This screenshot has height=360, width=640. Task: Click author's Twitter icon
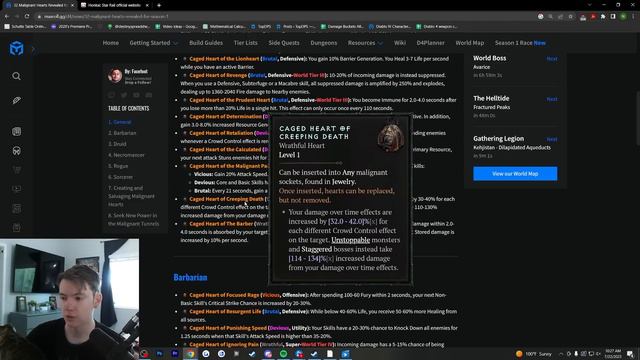[x=124, y=95]
